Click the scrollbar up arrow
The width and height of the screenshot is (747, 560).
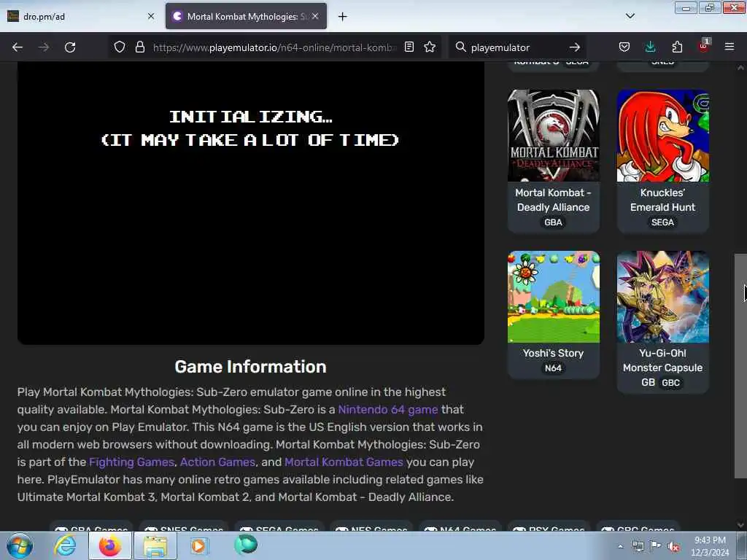(x=740, y=68)
